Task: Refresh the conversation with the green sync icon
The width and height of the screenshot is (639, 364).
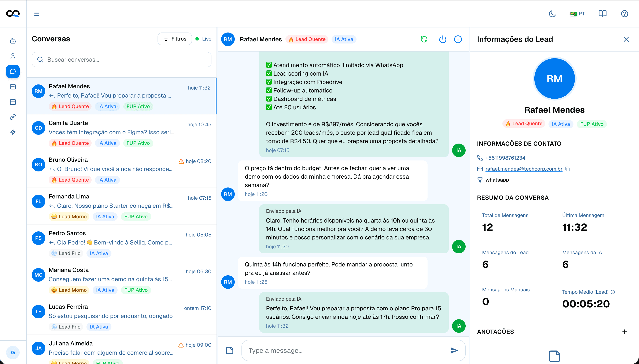Action: pyautogui.click(x=424, y=39)
